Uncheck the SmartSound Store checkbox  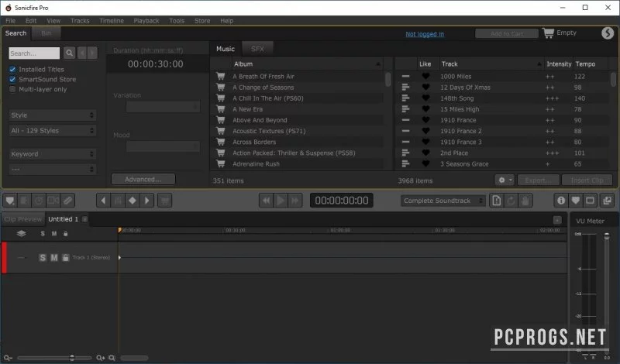pyautogui.click(x=12, y=79)
